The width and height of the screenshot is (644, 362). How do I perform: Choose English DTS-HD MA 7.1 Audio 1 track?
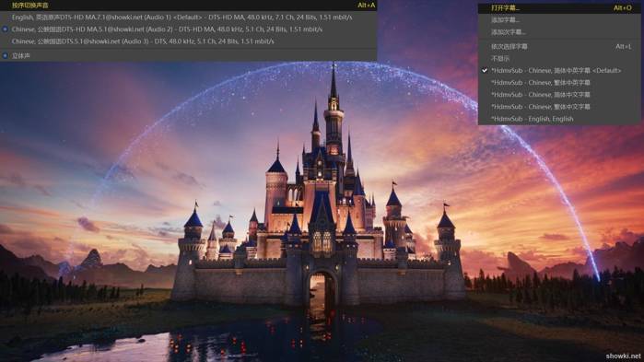point(189,18)
